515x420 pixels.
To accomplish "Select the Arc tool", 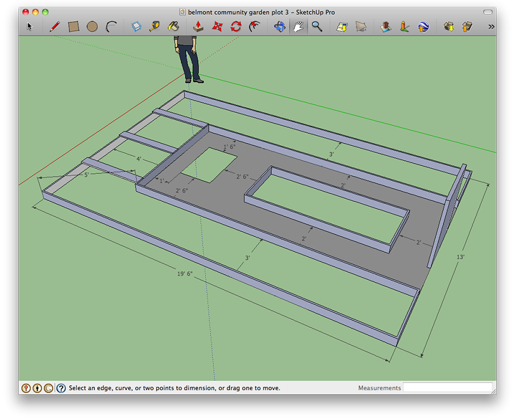I will 112,26.
